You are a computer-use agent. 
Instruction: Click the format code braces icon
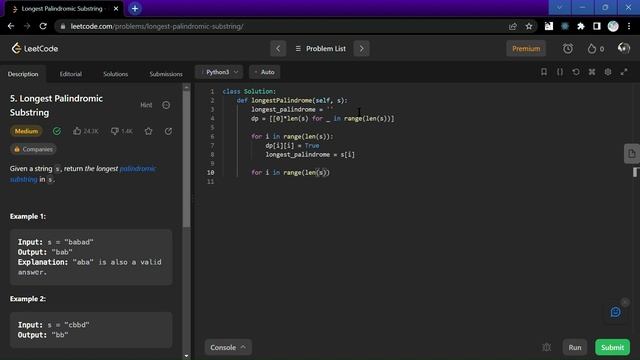pos(560,72)
